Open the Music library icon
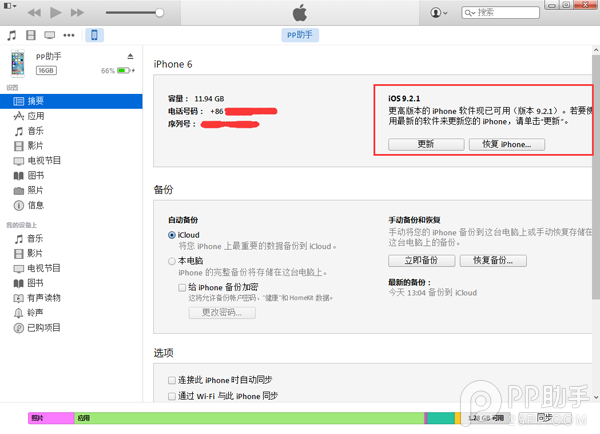This screenshot has width=600, height=434. click(12, 36)
